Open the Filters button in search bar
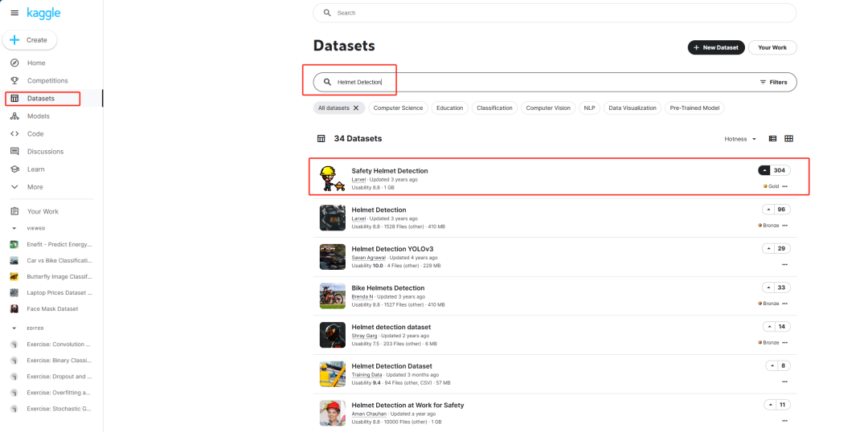868x432 pixels. 773,82
